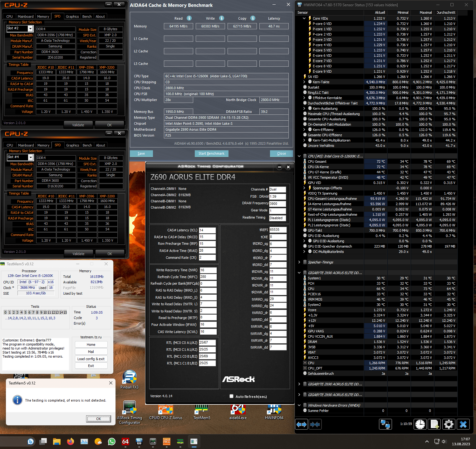Image resolution: width=476 pixels, height=449 pixels.
Task: Open Slot #2 dropdown in upper CPU-Z window
Action: click(30, 28)
